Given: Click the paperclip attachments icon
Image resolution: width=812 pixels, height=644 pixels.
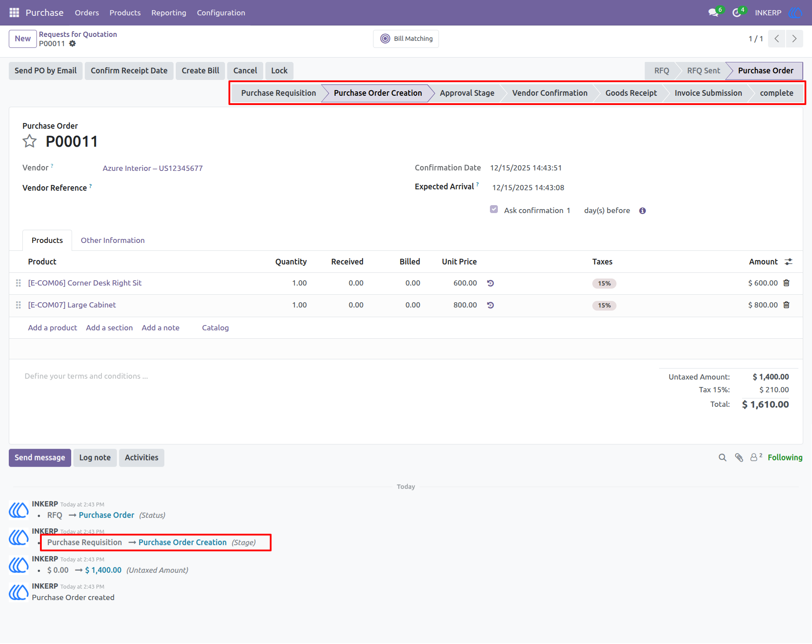Looking at the screenshot, I should (739, 458).
